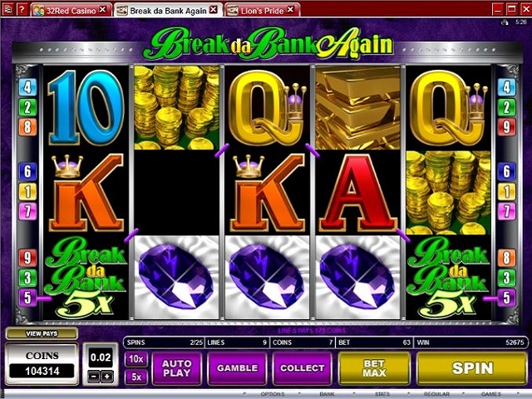Click the lobby icon at top-left corner

(7, 9)
